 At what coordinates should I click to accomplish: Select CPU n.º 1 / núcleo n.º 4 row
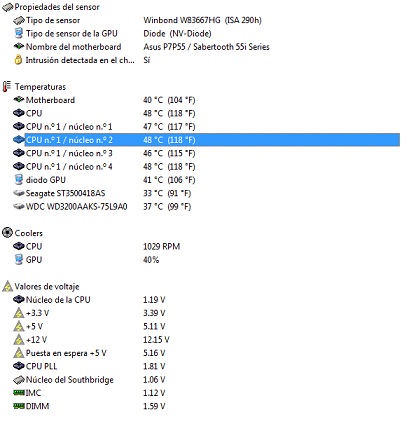click(206, 166)
